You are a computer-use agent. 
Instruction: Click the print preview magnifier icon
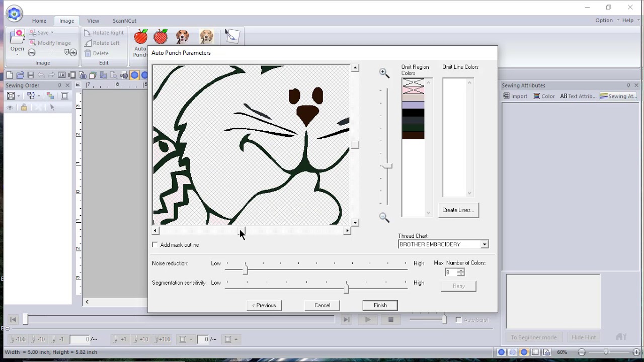coord(114,75)
